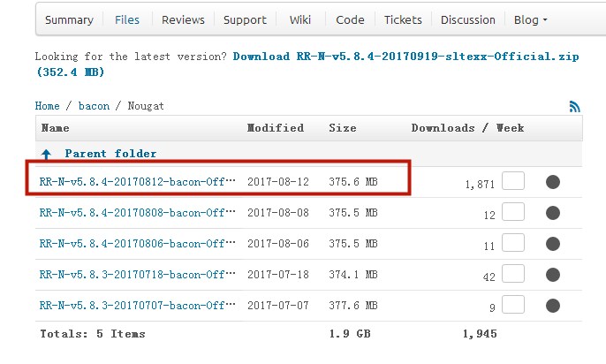This screenshot has height=364, width=606.
Task: Sort by the Name column header
Action: [56, 128]
